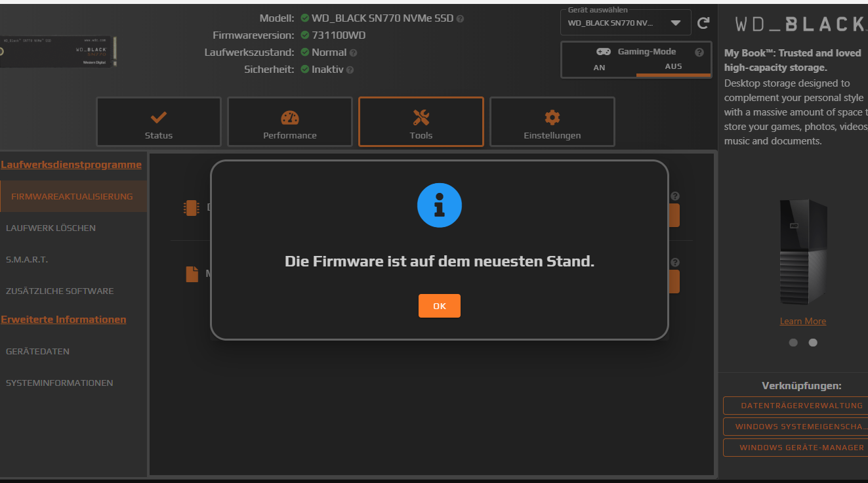Click the Status checkmark icon
Screen dimensions: 868x483
[x=159, y=117]
